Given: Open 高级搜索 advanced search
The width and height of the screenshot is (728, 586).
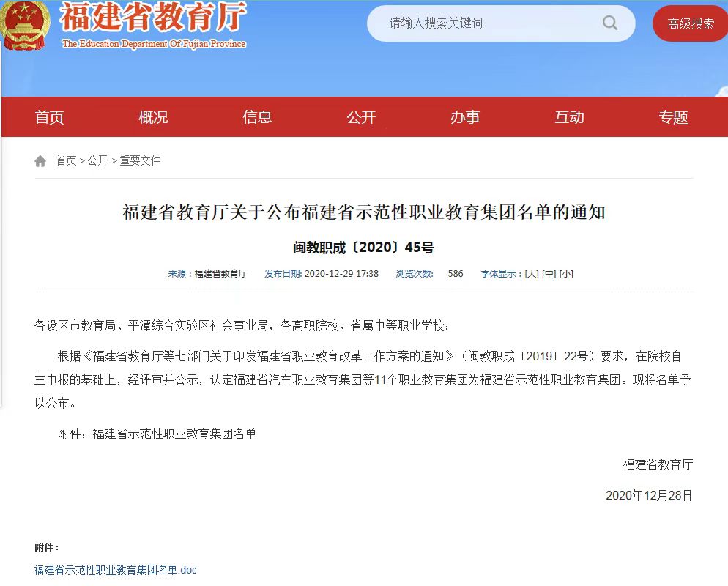Looking at the screenshot, I should click(x=691, y=23).
